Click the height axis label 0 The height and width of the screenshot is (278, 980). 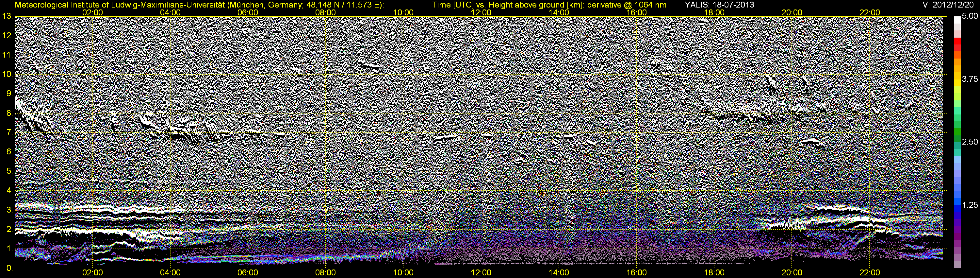9,268
